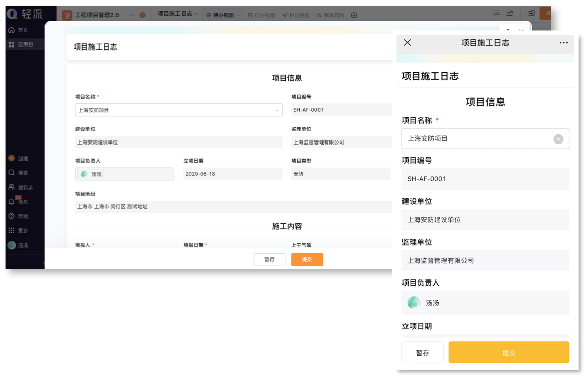
Task: Open the 更多 grid icon in sidebar
Action: pyautogui.click(x=12, y=230)
